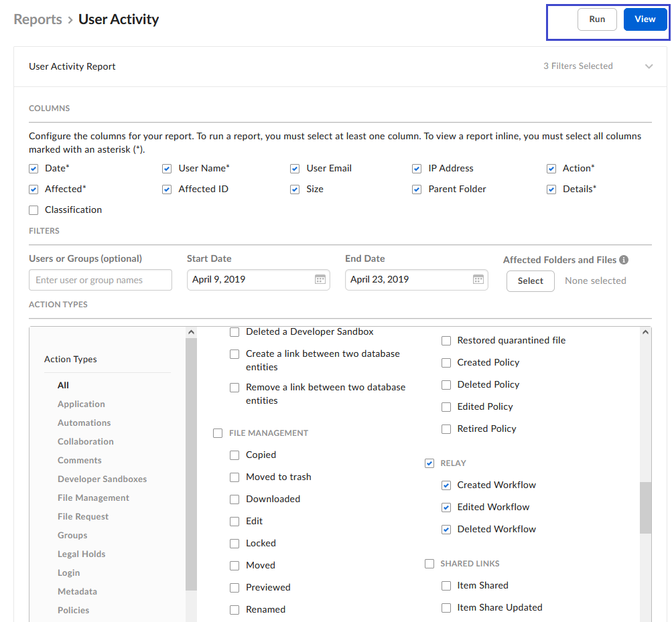Screen dimensions: 672x622
Task: Select the FILE MANAGEMENT group checkbox
Action: coord(218,433)
